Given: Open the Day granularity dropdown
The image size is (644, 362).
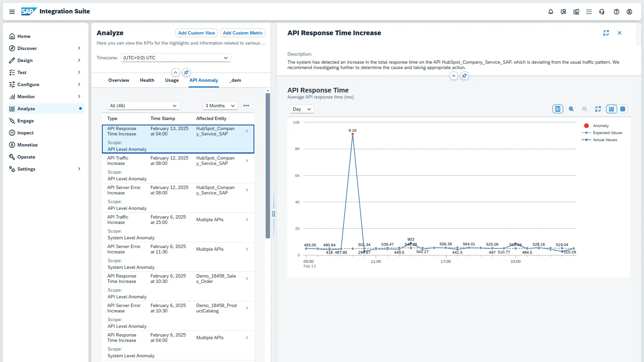Looking at the screenshot, I should pyautogui.click(x=302, y=109).
